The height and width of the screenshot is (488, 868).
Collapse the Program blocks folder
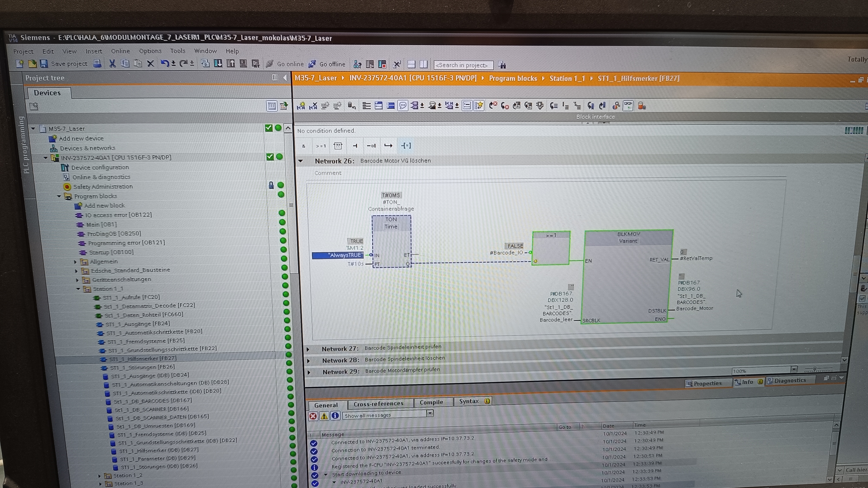tap(59, 196)
